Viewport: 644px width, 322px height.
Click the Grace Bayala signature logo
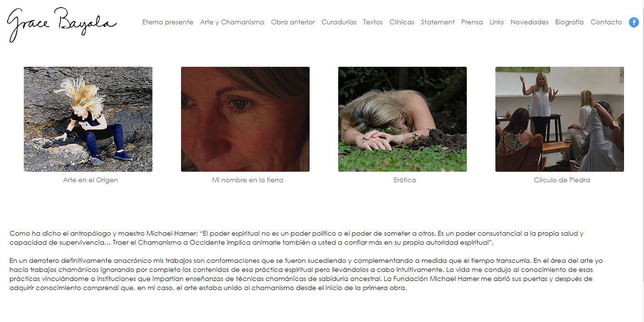(62, 24)
